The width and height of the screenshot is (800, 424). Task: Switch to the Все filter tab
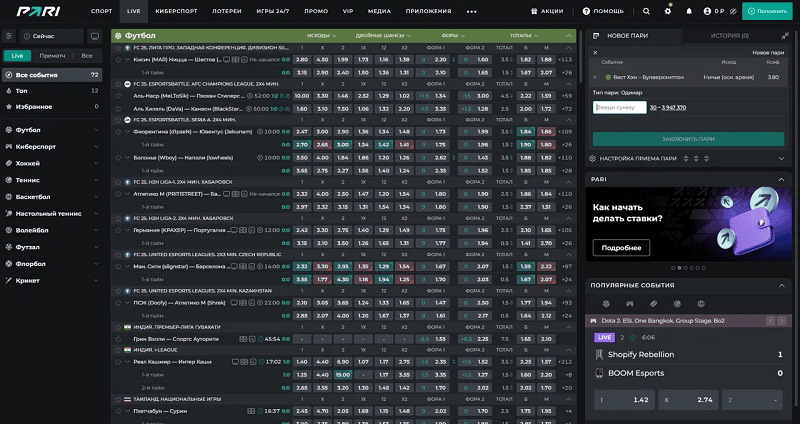[87, 56]
